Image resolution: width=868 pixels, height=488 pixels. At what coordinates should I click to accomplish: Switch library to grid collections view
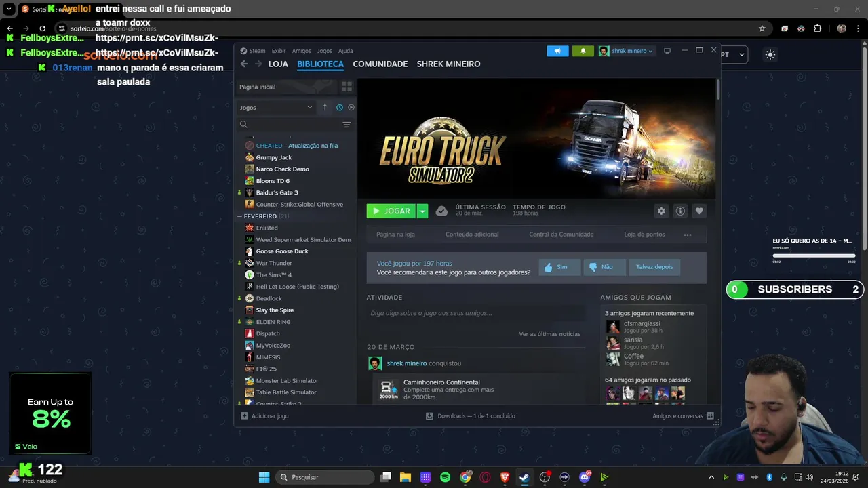[347, 87]
